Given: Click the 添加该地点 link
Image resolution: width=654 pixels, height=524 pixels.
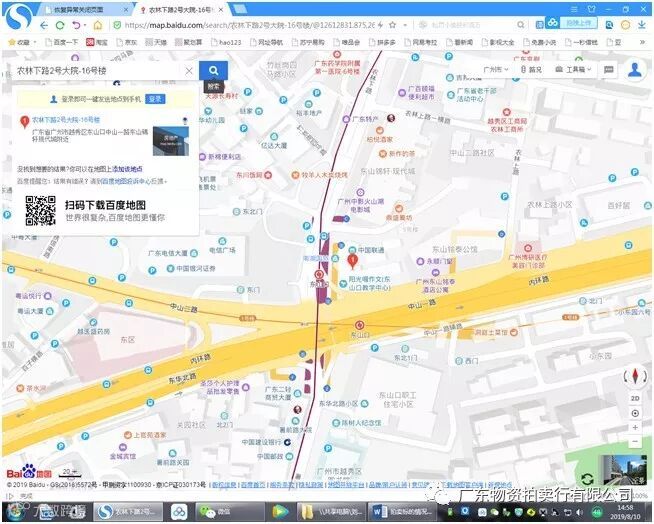Looking at the screenshot, I should [x=127, y=169].
